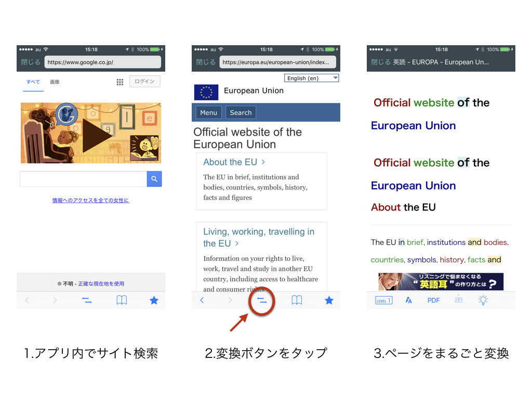This screenshot has height=399, width=532.
Task: Tap 閉じる on the converted reader screen
Action: click(381, 62)
